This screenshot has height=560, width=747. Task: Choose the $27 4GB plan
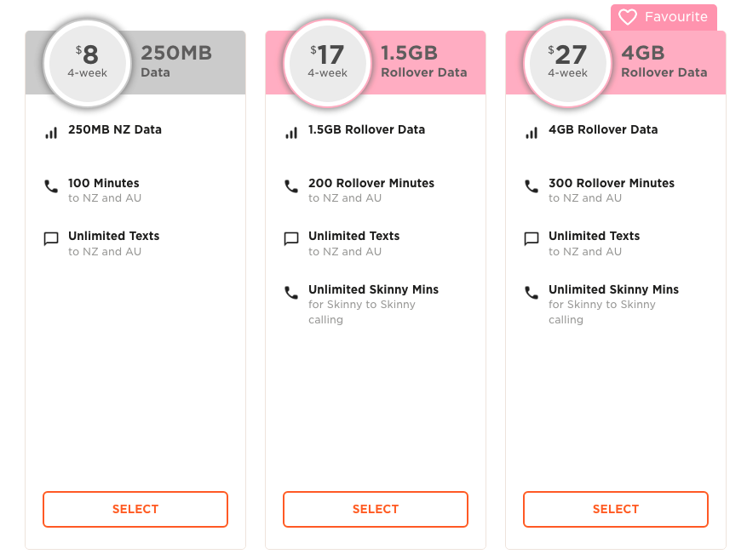[x=616, y=509]
